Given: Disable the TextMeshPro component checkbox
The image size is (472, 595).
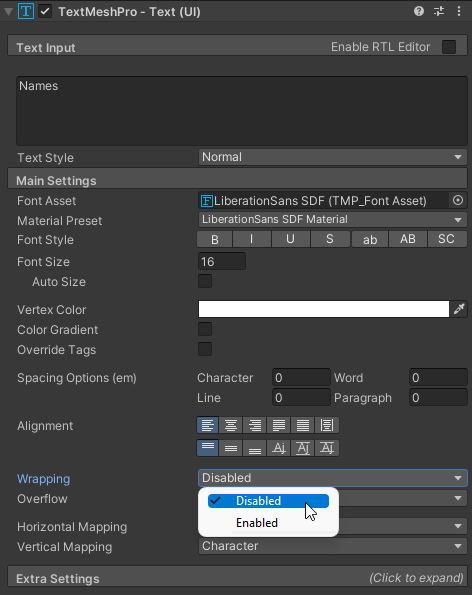Looking at the screenshot, I should pyautogui.click(x=45, y=11).
